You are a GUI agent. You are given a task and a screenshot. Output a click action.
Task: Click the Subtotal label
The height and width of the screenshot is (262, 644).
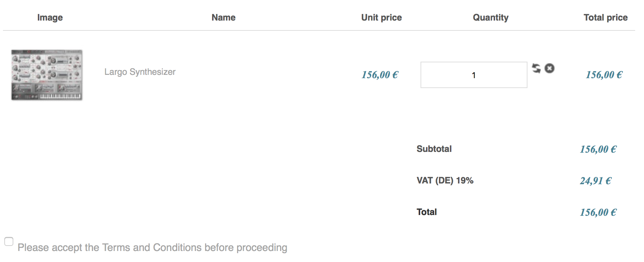tap(434, 149)
